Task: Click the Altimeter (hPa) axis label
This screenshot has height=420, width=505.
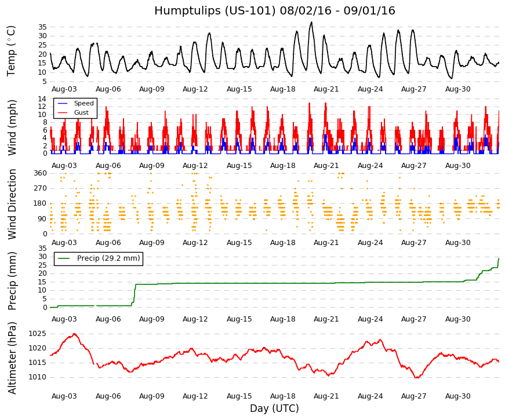Action: (12, 358)
